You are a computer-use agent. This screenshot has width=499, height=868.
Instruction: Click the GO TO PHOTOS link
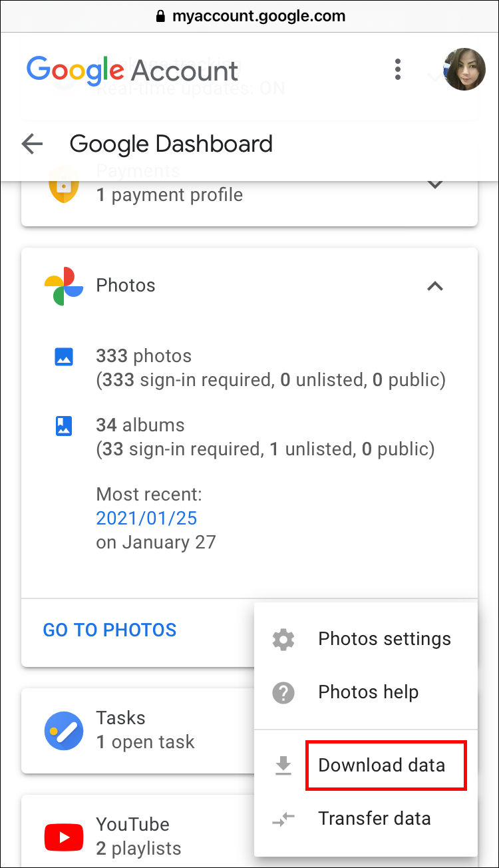click(x=110, y=630)
